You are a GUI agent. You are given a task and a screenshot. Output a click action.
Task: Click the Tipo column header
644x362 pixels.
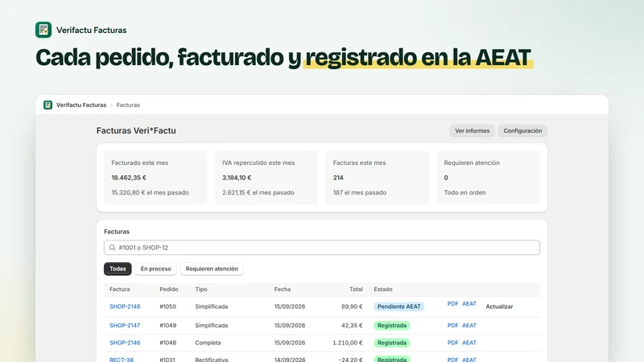(201, 290)
